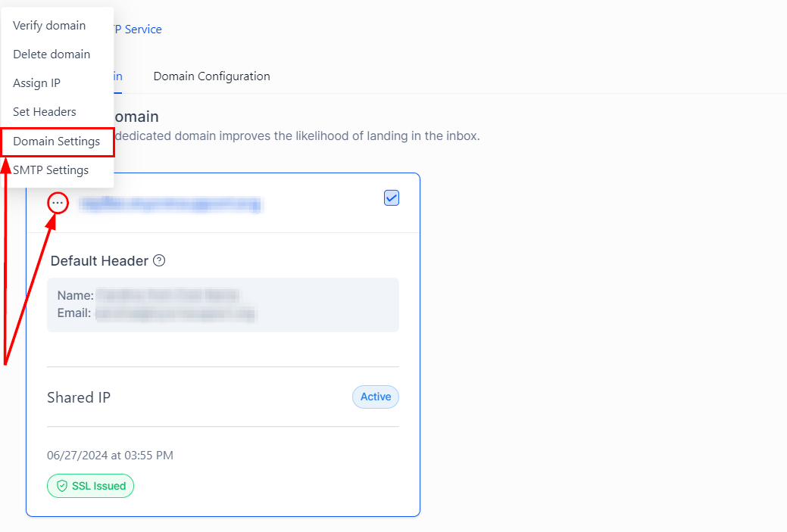Follow the SMTP Service breadcrumb link

click(138, 30)
